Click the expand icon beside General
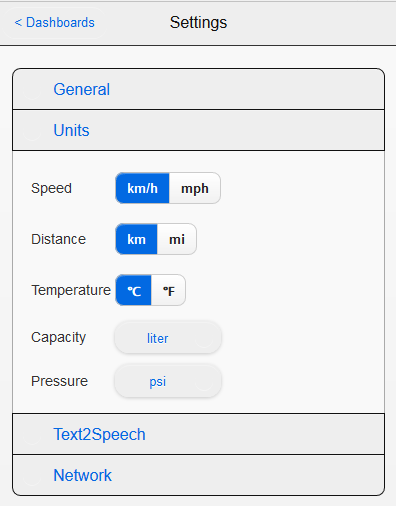Image resolution: width=396 pixels, height=506 pixels. click(32, 90)
